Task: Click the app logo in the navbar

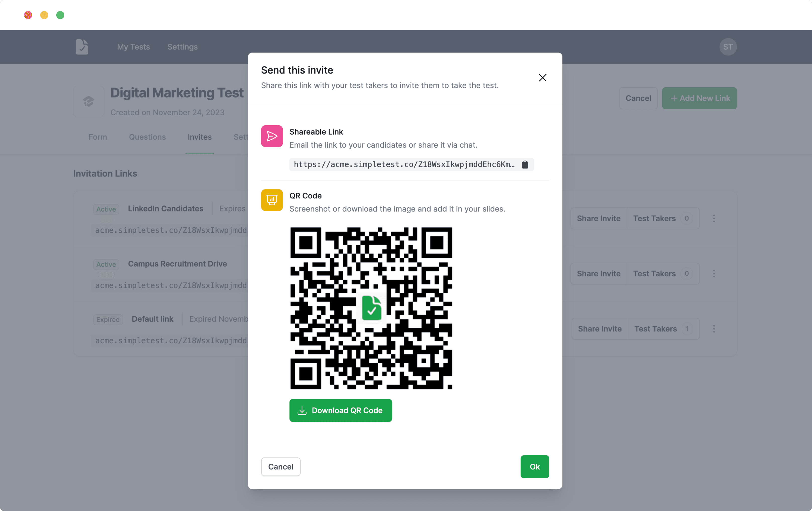Action: [x=82, y=47]
